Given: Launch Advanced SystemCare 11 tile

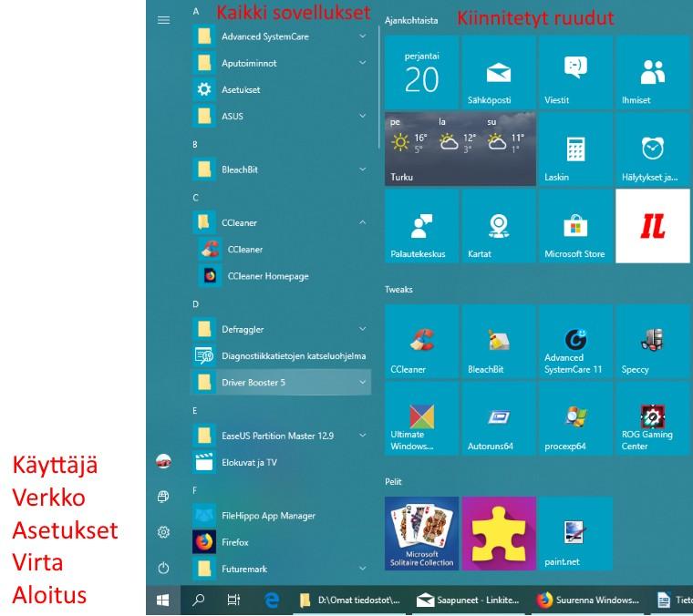Looking at the screenshot, I should click(575, 342).
